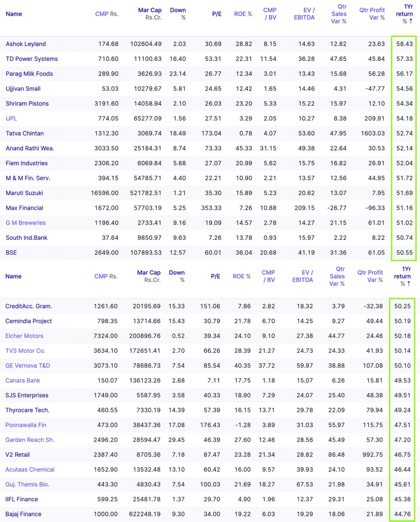Sort by Qtr Sales Var in second table header
The height and width of the screenshot is (522, 420).
[x=337, y=276]
